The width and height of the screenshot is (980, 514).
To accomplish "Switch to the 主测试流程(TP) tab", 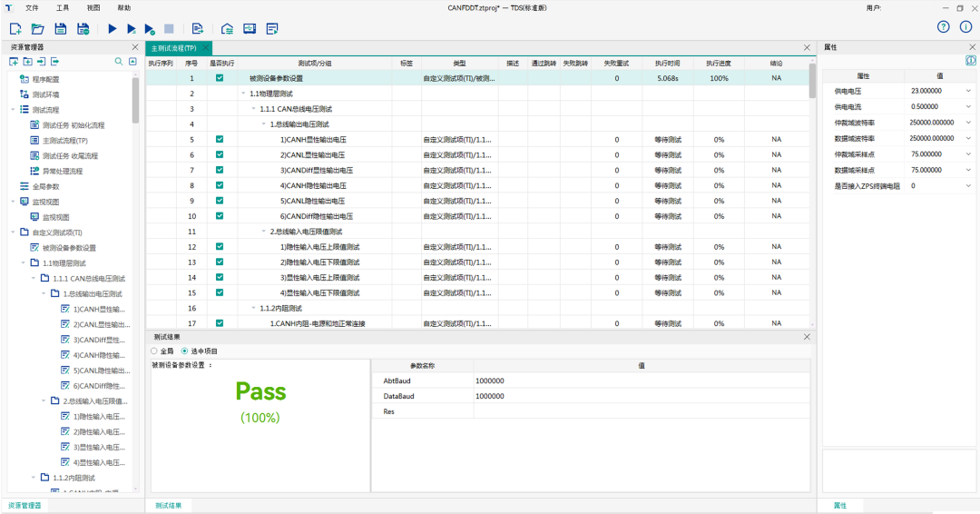I will pyautogui.click(x=173, y=48).
